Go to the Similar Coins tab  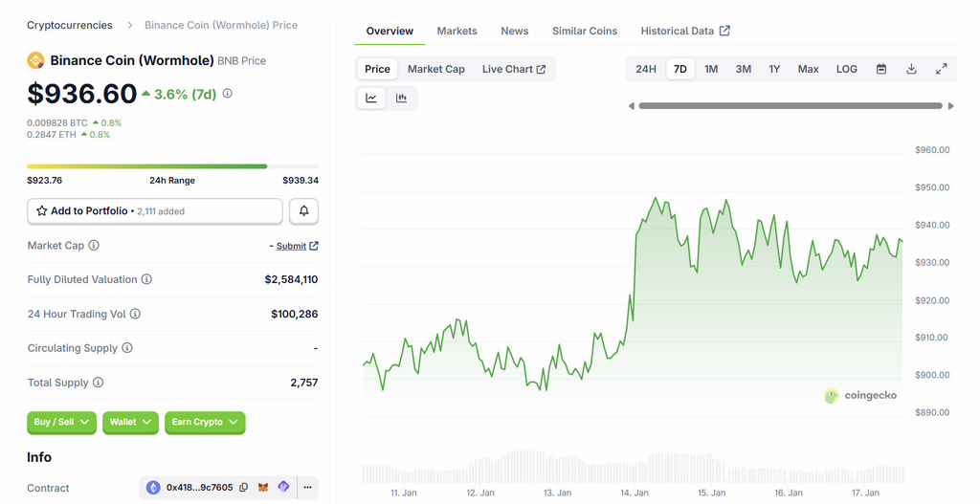pos(584,31)
